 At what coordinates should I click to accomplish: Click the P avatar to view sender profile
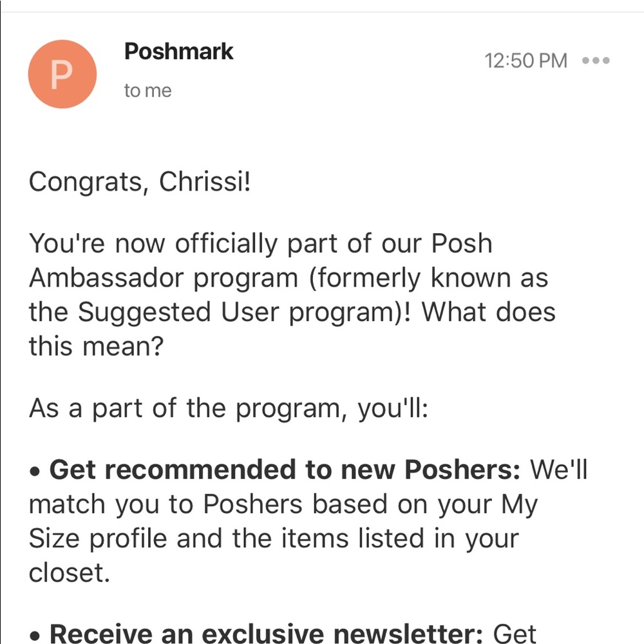coord(62,73)
